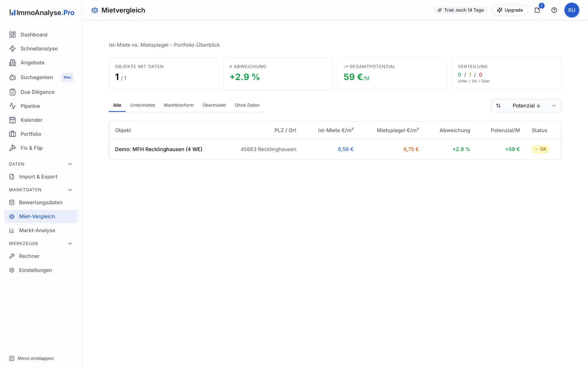This screenshot has width=588, height=368.
Task: Click Menü einklappen to collapse sidebar
Action: (32, 358)
